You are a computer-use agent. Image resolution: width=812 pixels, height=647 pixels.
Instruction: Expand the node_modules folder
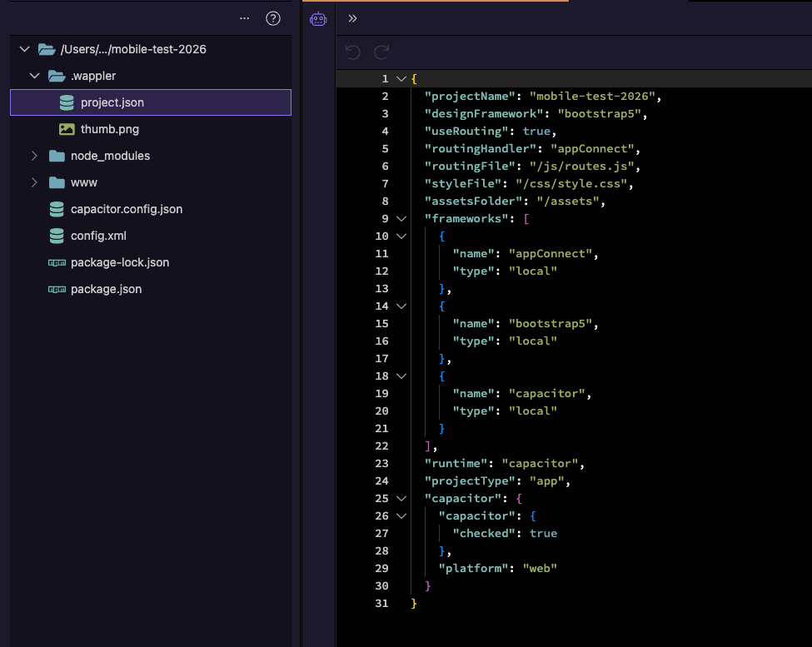[x=34, y=156]
